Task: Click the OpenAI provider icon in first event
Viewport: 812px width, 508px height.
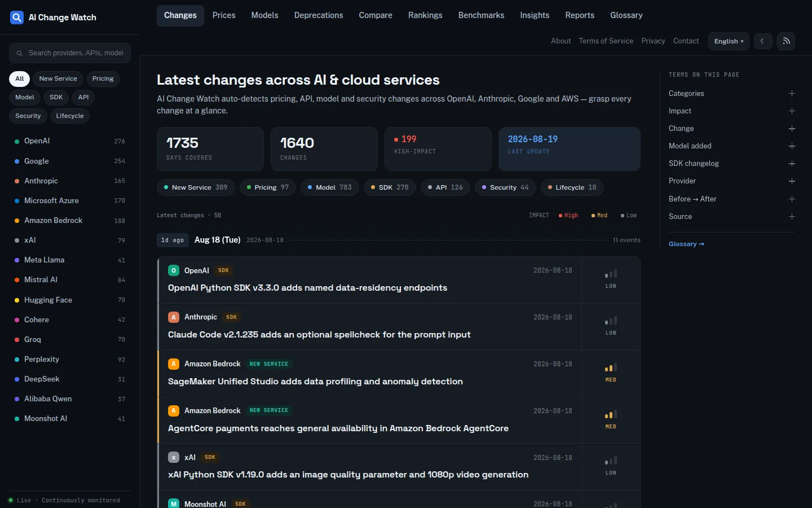Action: click(x=174, y=270)
